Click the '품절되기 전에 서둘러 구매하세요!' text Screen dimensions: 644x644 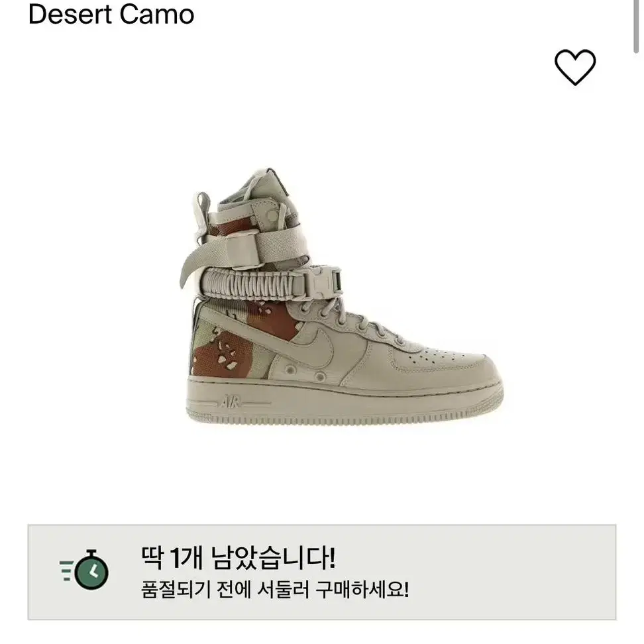[275, 590]
